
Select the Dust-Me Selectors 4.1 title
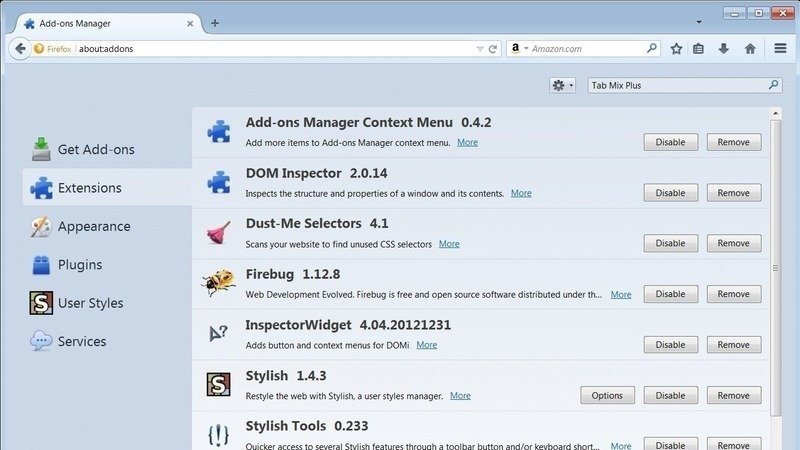pyautogui.click(x=317, y=223)
